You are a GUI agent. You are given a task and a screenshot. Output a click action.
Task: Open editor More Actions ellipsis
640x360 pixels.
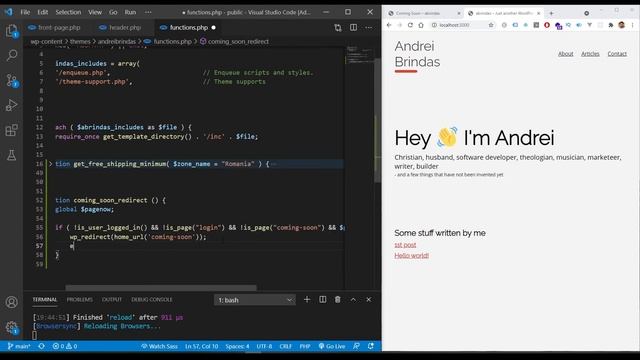coord(369,28)
